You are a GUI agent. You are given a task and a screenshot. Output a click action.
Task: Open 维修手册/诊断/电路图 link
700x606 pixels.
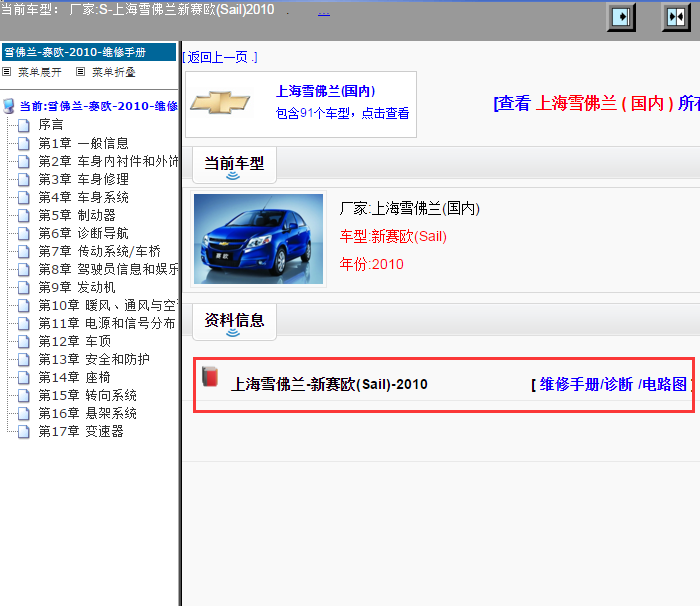pyautogui.click(x=612, y=384)
